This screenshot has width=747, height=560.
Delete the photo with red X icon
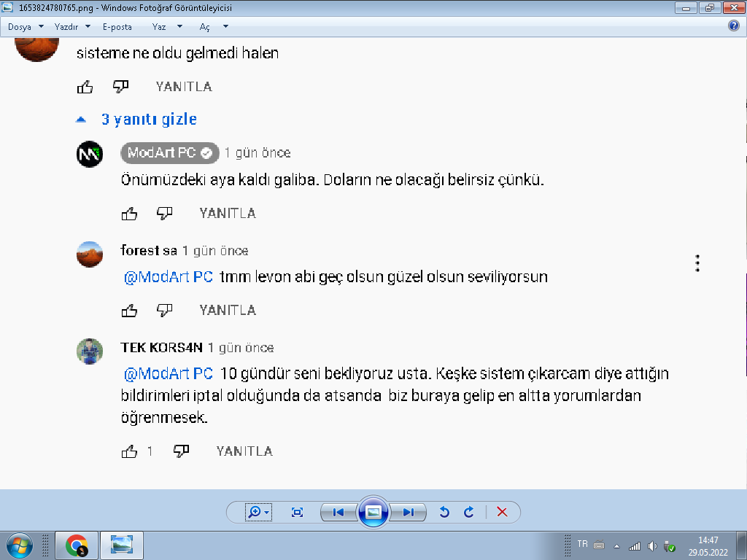tap(502, 513)
